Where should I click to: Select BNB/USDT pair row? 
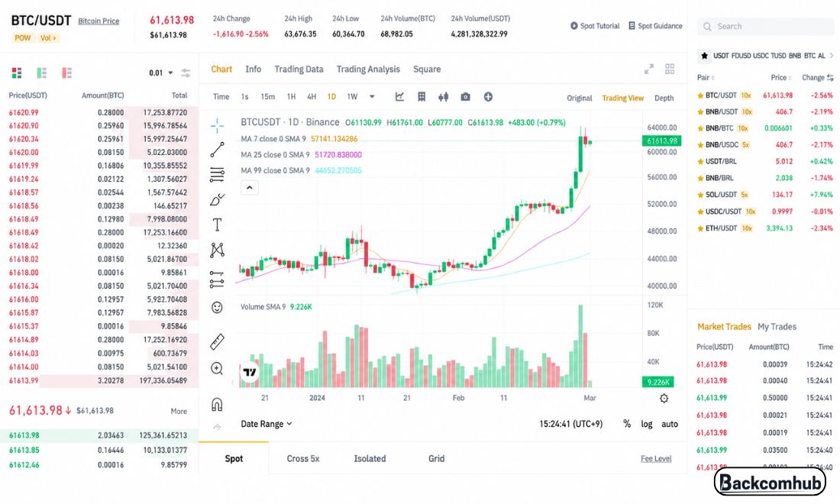click(765, 112)
